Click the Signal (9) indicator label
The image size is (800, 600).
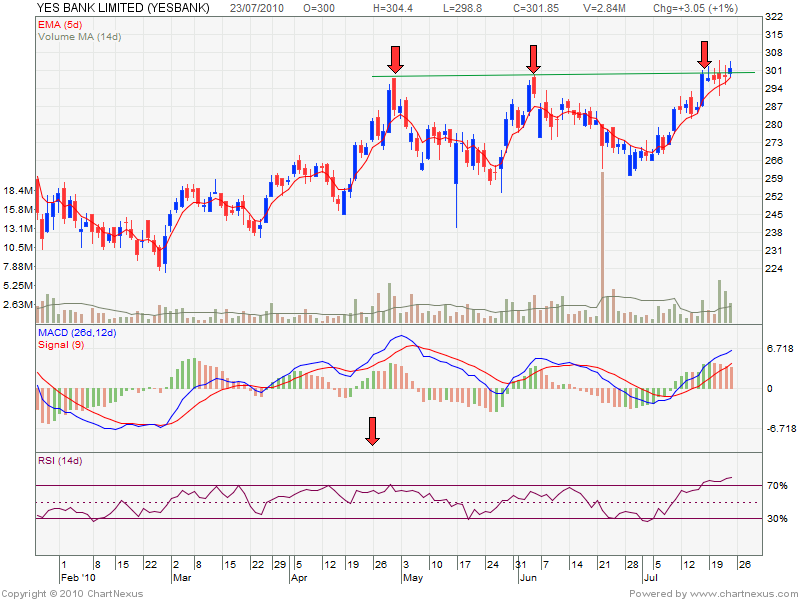(62, 344)
